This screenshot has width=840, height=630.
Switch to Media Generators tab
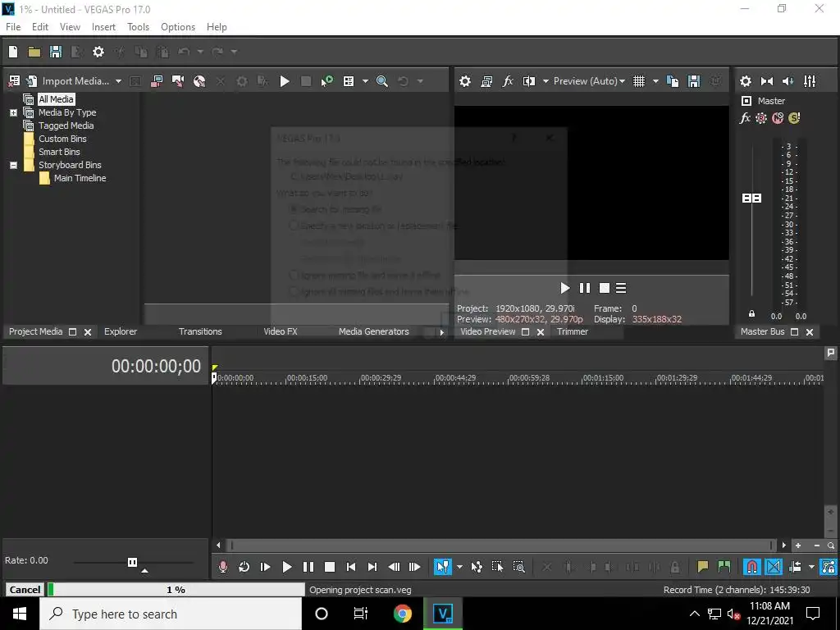pos(373,331)
